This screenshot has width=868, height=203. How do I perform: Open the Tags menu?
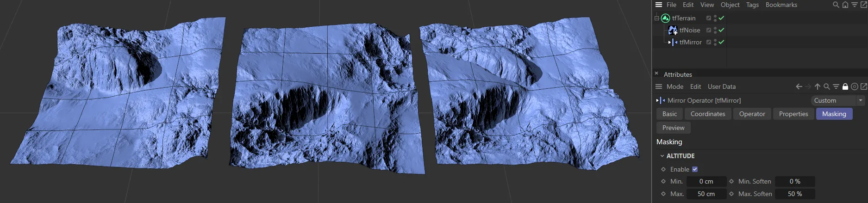(x=752, y=5)
